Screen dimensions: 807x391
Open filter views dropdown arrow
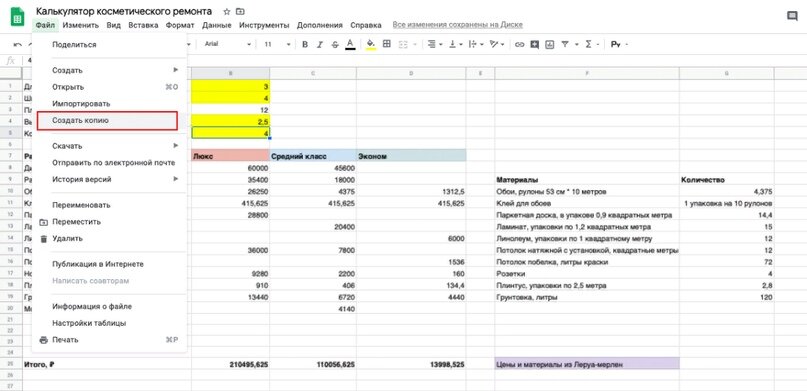[576, 45]
